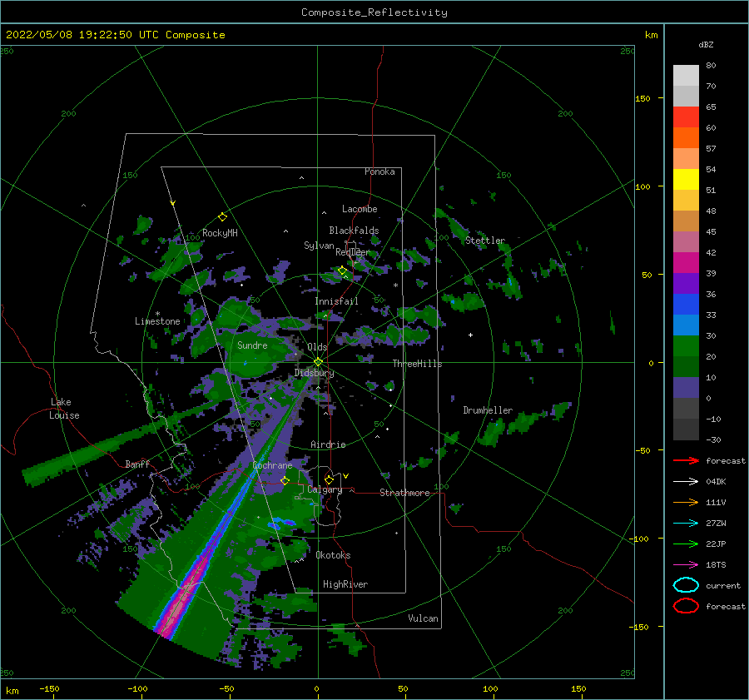Click the Composite_Reflectivity title

point(374,12)
